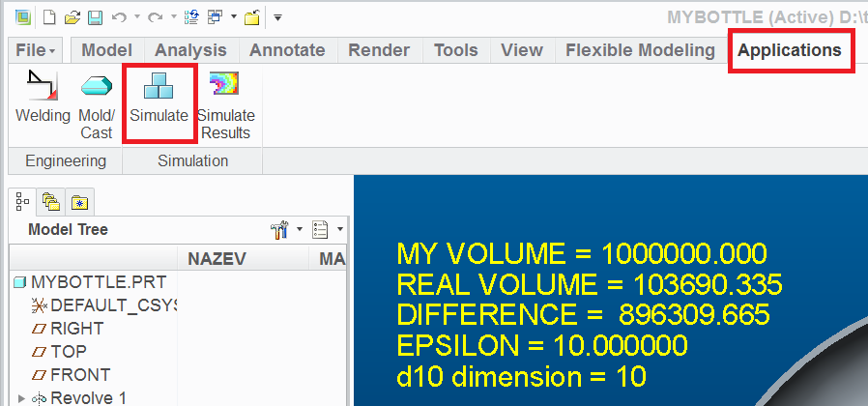Open the Redo history dropdown arrow

[172, 17]
